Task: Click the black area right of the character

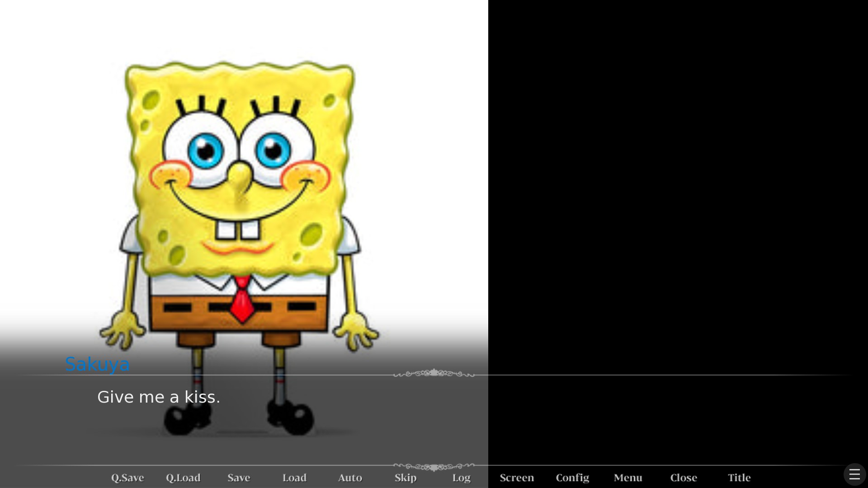Action: (678, 181)
